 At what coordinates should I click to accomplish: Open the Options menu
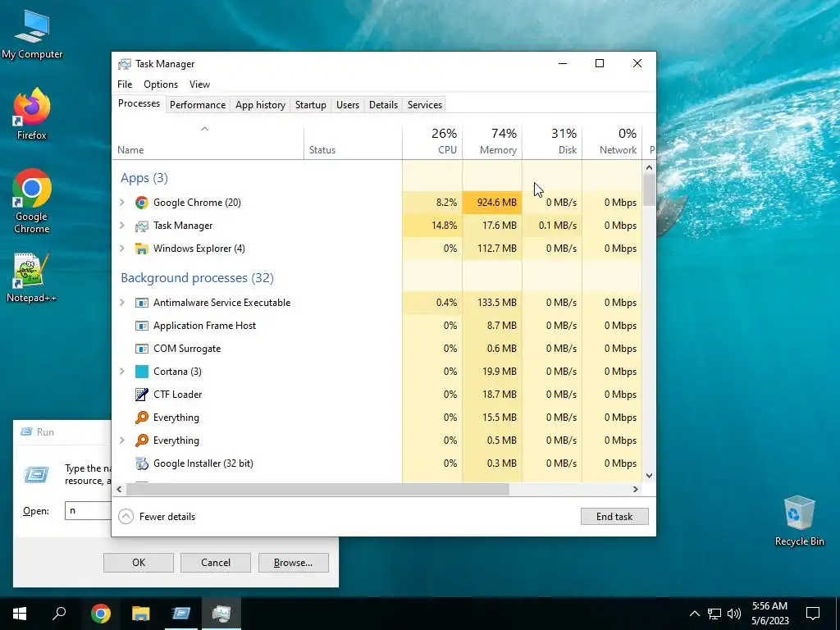coord(161,84)
